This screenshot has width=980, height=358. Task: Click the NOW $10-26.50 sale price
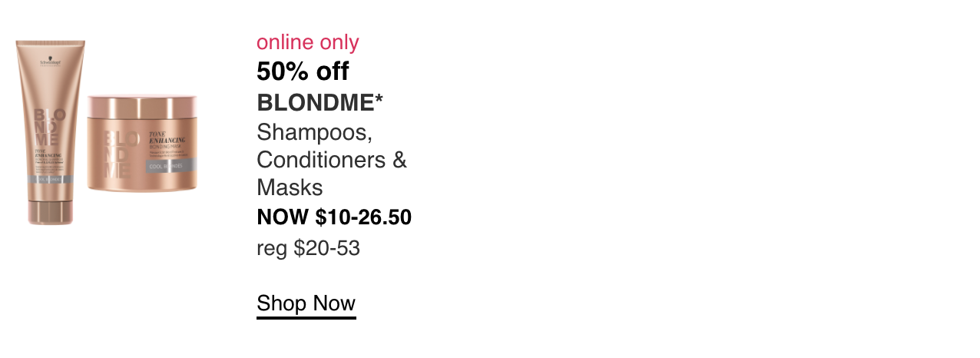coord(334,217)
